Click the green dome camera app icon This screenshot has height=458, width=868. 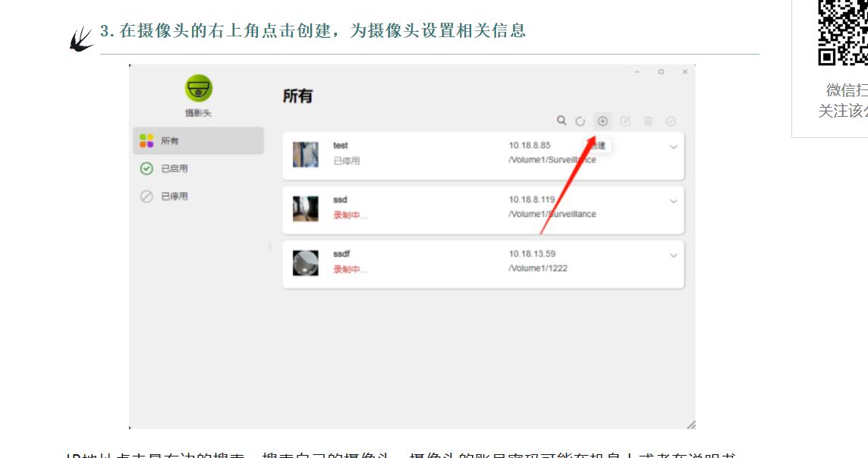(199, 88)
